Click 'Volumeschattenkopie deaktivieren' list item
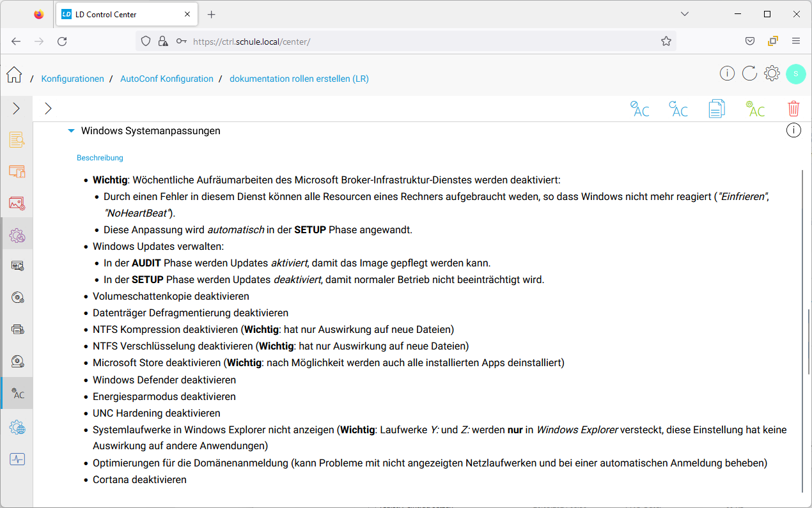This screenshot has width=812, height=508. pos(171,296)
